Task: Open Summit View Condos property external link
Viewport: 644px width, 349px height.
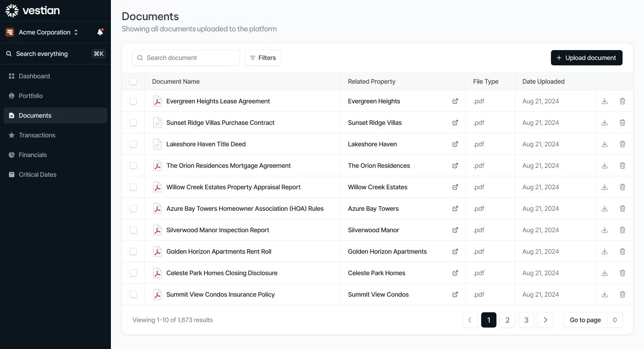Action: click(455, 294)
